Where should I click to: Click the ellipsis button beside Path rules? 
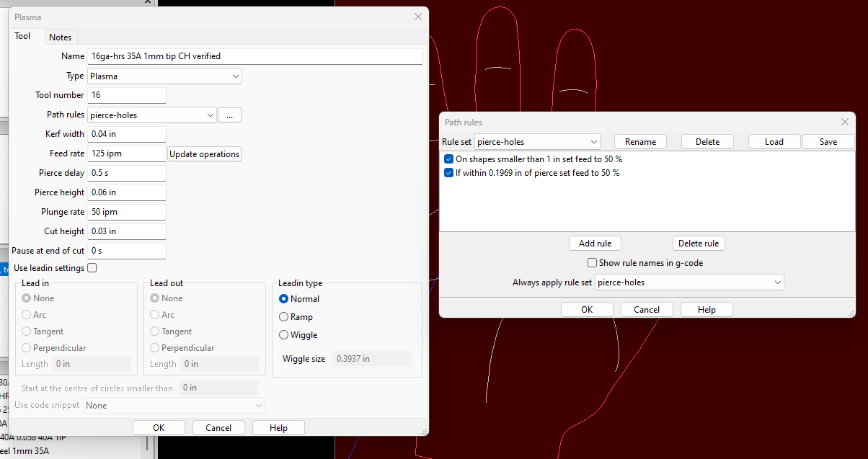(x=229, y=115)
